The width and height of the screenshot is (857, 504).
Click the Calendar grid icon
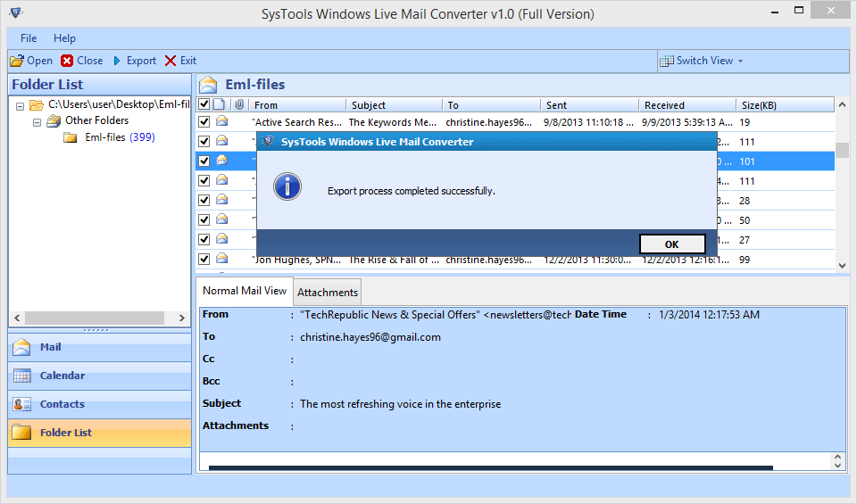point(21,376)
